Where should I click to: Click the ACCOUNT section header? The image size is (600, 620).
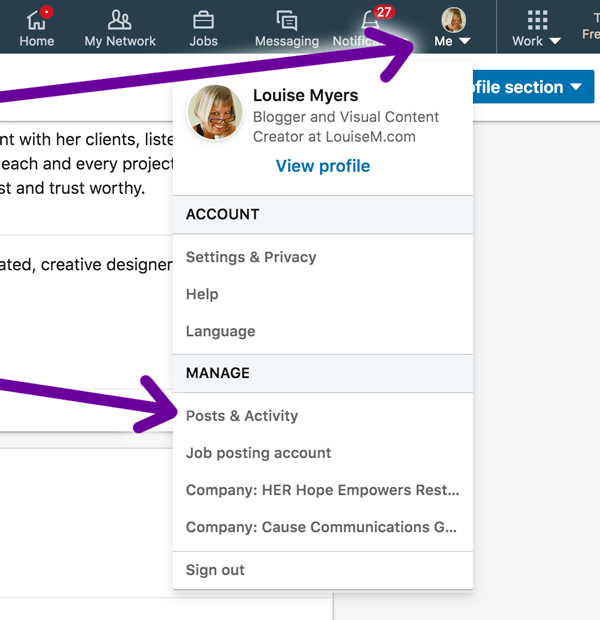click(323, 214)
